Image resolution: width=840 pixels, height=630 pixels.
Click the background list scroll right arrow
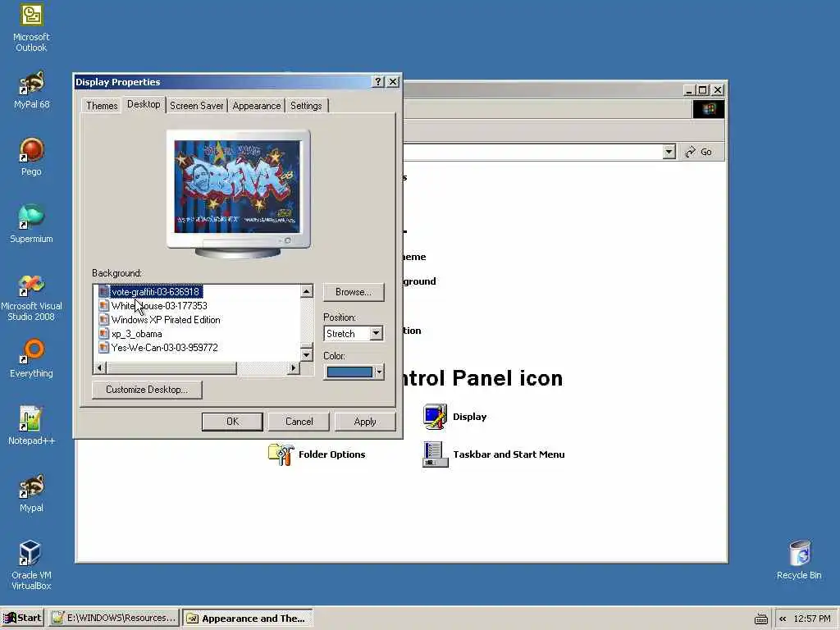(293, 368)
